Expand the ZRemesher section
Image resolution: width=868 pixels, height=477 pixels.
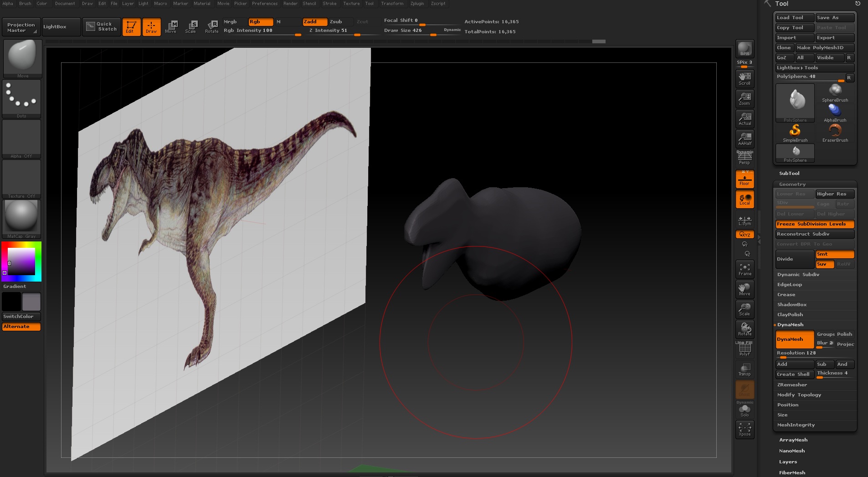coord(792,385)
